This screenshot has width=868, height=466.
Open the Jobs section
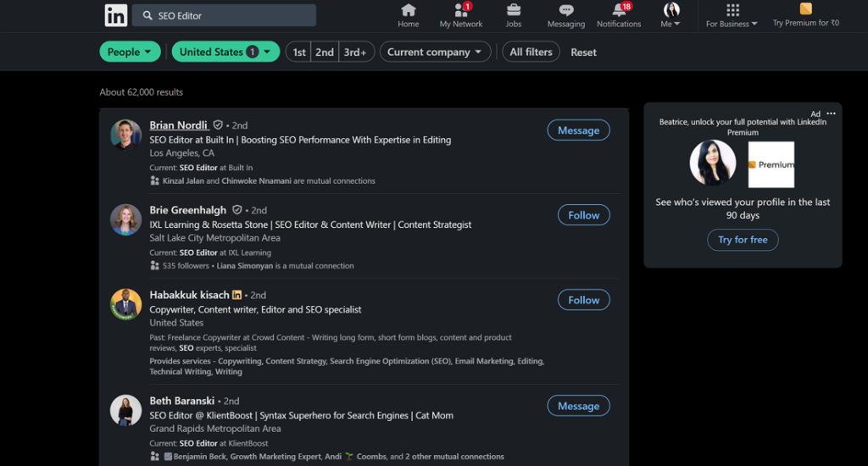click(x=513, y=15)
